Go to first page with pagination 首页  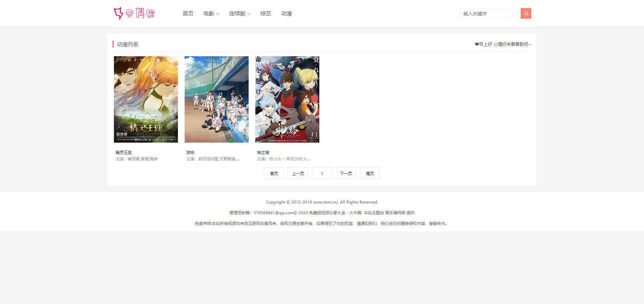274,173
